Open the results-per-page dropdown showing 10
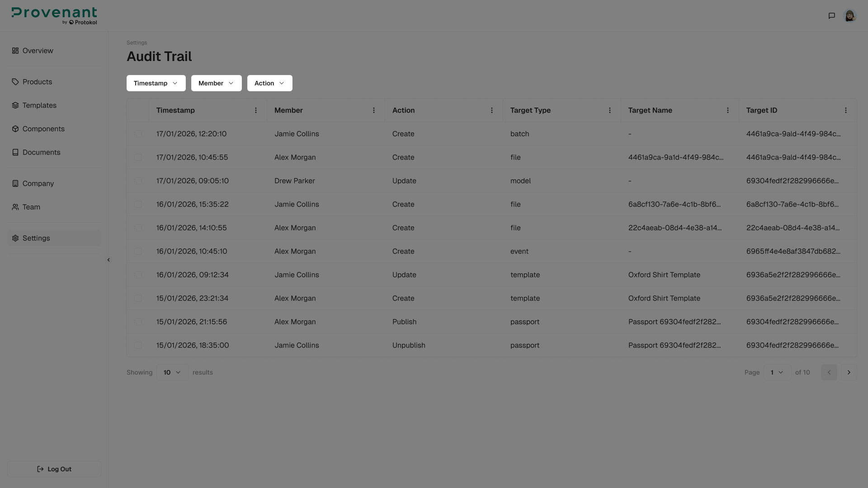The width and height of the screenshot is (868, 488). point(172,372)
